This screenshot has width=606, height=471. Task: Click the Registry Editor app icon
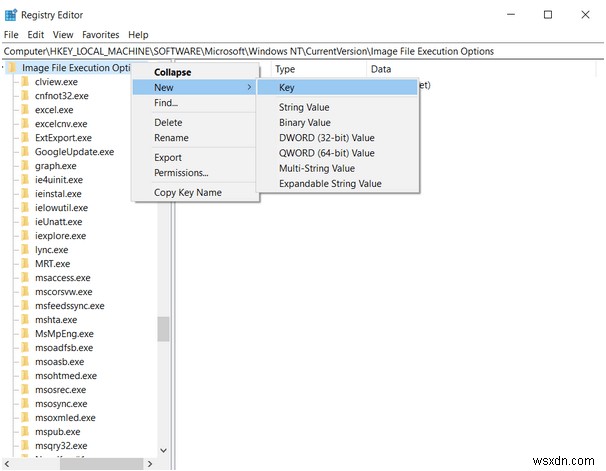pos(10,15)
